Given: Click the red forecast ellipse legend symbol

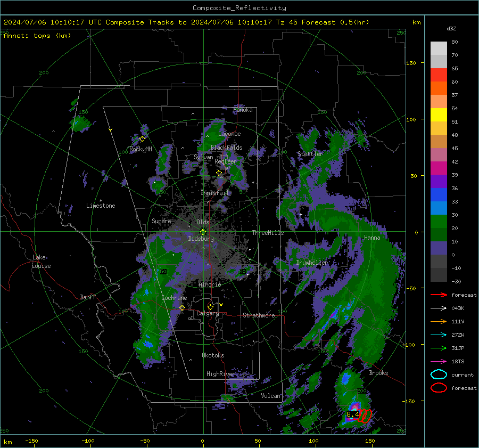Looking at the screenshot, I should click(x=439, y=388).
